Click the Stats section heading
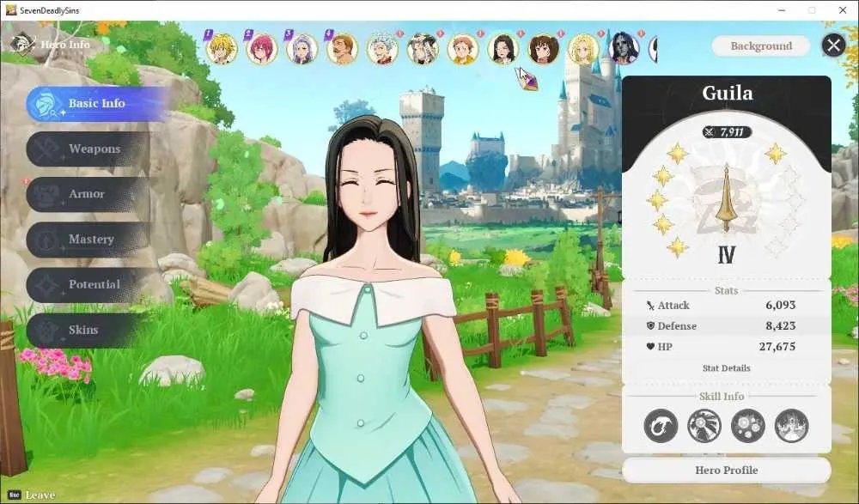 [727, 290]
